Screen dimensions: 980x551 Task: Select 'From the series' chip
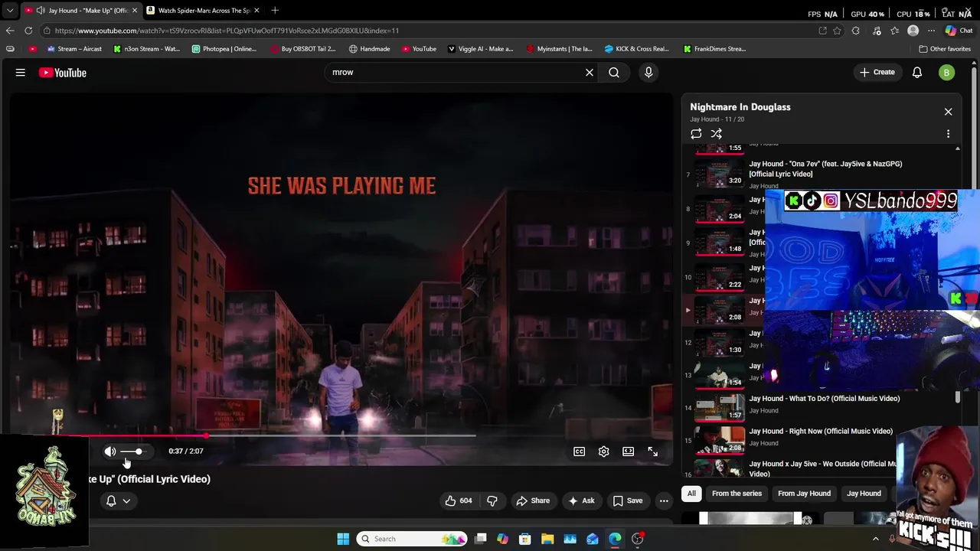pyautogui.click(x=737, y=494)
